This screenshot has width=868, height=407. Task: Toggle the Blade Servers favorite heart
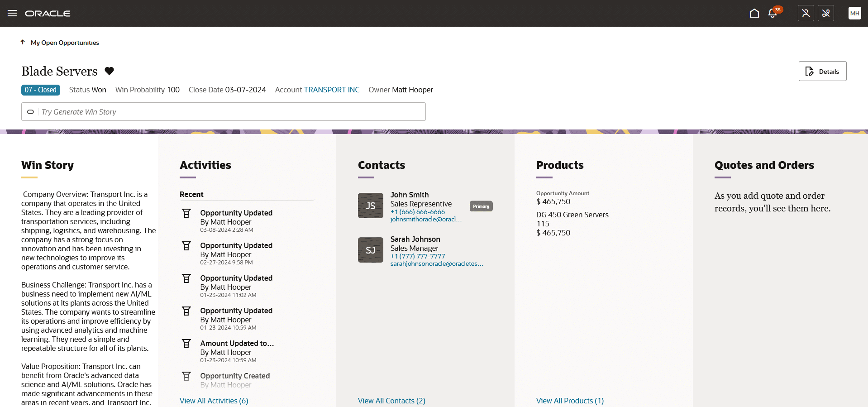click(x=109, y=71)
